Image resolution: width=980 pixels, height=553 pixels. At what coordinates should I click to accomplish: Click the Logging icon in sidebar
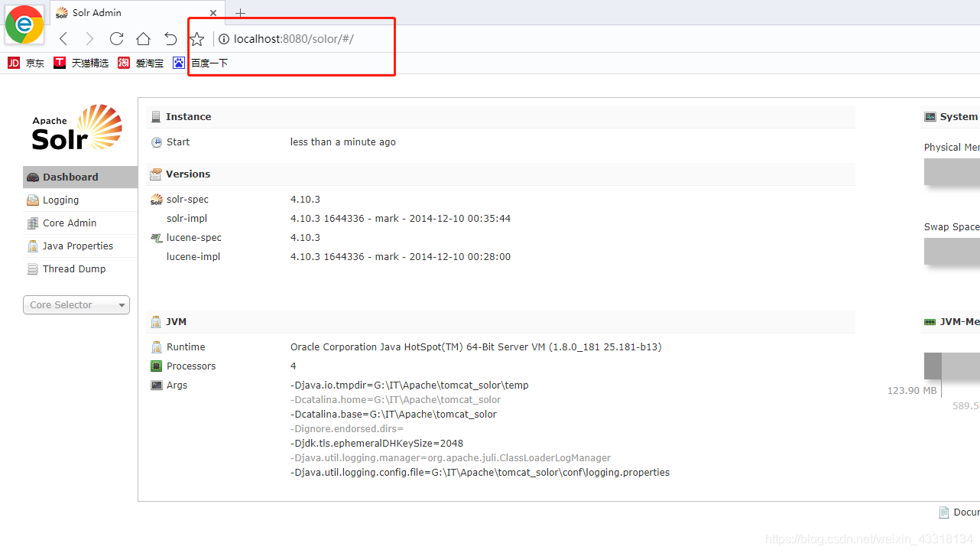coord(33,200)
